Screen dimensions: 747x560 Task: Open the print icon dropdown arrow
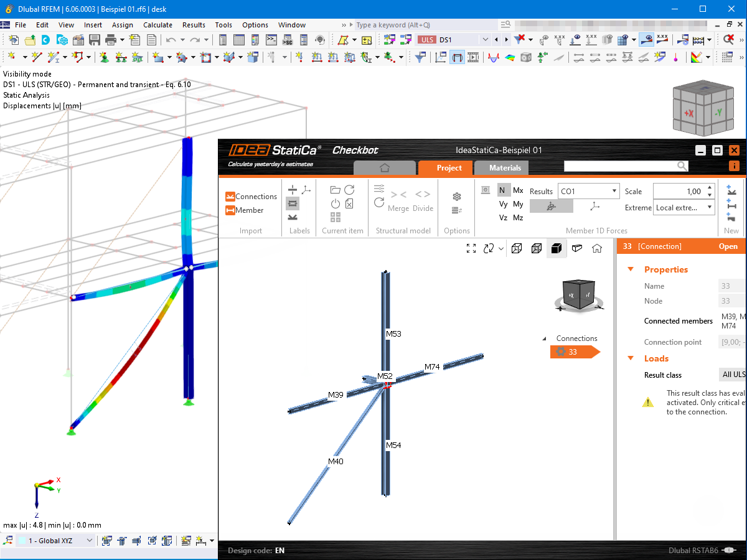tap(122, 40)
